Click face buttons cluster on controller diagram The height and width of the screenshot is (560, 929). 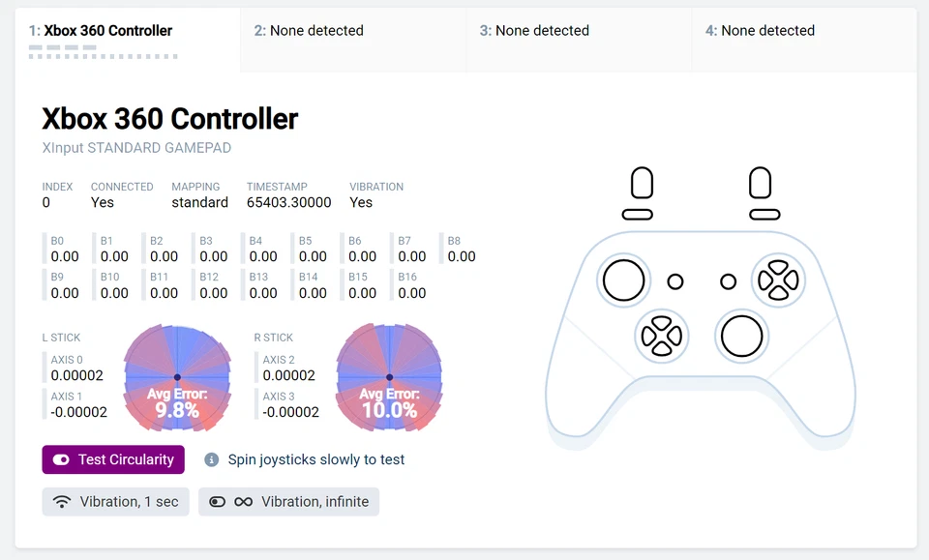(x=778, y=280)
